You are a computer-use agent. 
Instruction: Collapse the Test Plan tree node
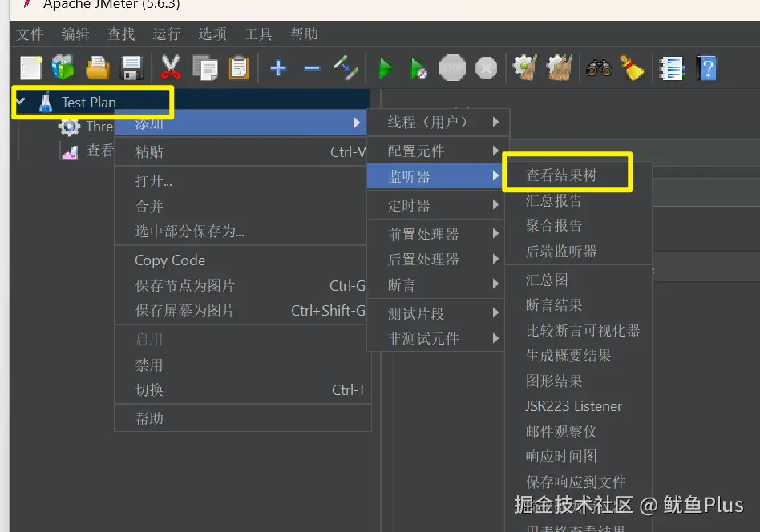tap(20, 101)
